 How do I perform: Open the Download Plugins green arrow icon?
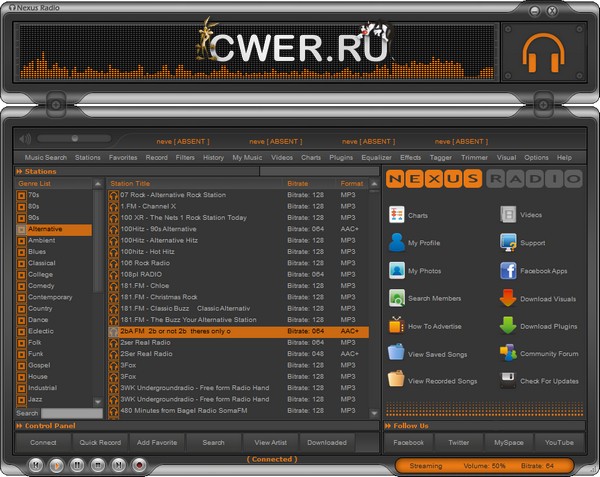(508, 325)
